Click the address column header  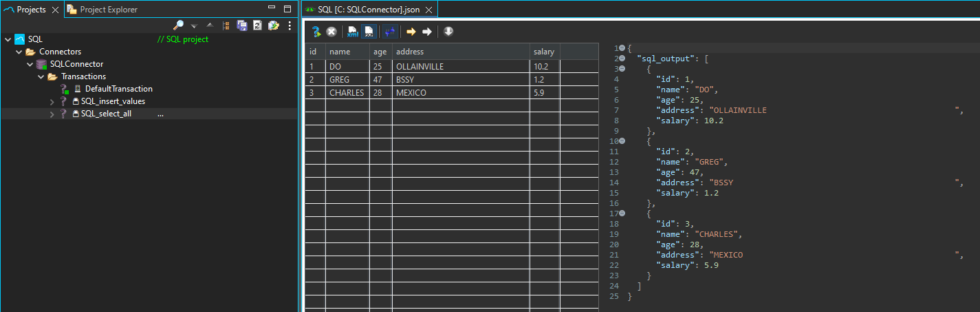tap(461, 52)
